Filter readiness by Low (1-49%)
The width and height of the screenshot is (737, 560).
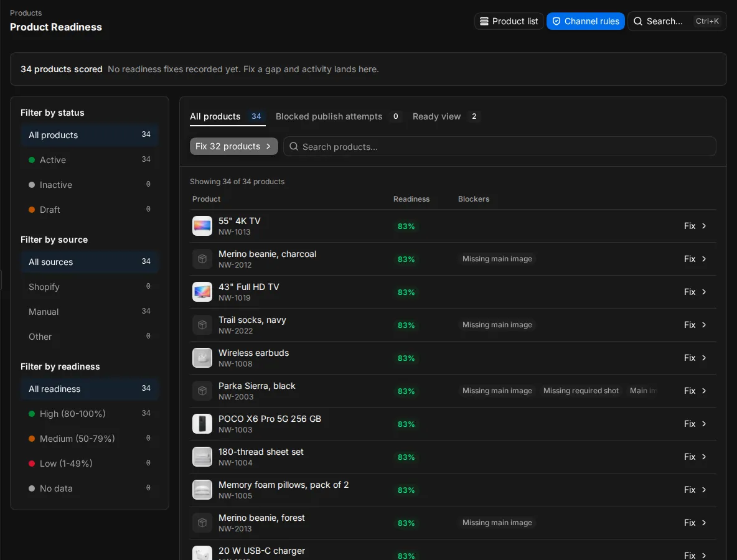click(89, 463)
